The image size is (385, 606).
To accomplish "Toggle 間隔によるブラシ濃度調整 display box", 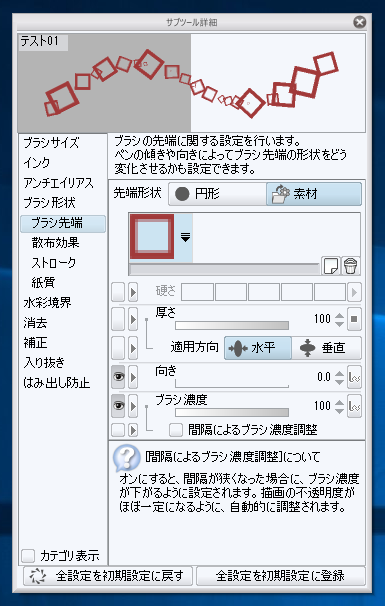I will point(118,430).
